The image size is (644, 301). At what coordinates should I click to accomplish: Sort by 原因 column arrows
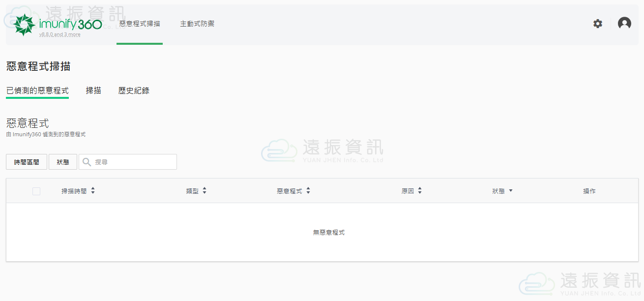point(420,191)
